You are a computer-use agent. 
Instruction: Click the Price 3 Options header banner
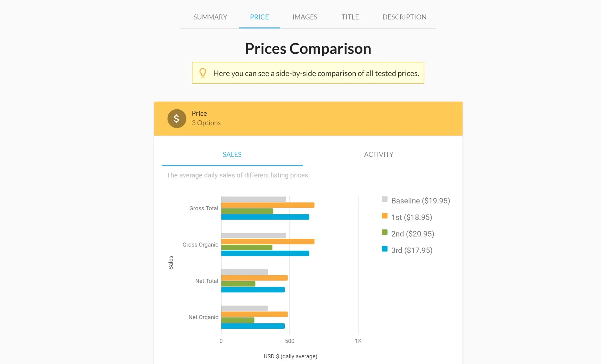pyautogui.click(x=308, y=119)
